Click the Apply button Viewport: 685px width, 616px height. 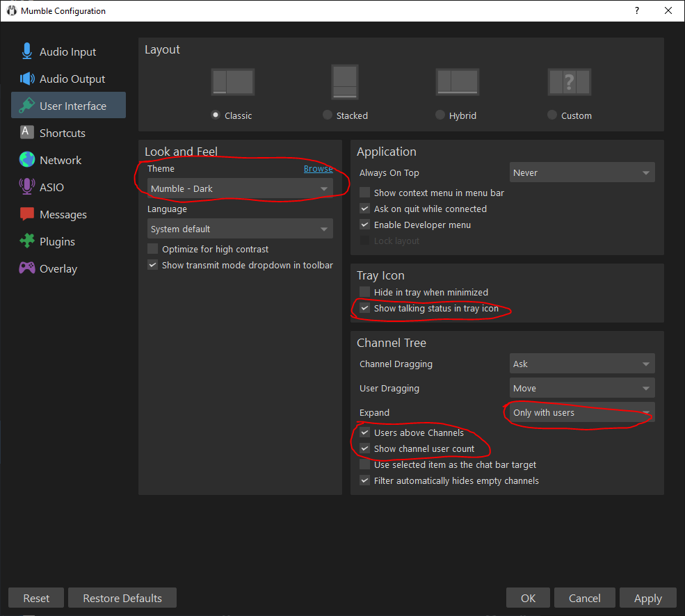[647, 598]
